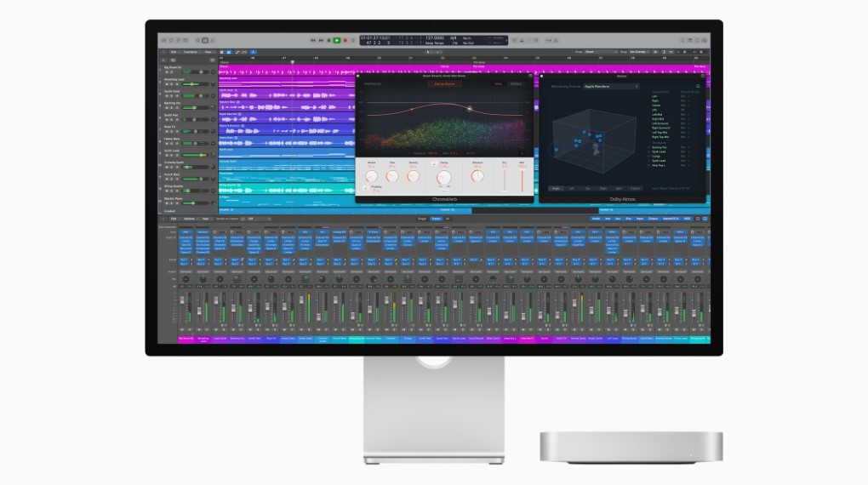
Task: Click the Wet level slider in ChromaVerb
Action: click(522, 180)
